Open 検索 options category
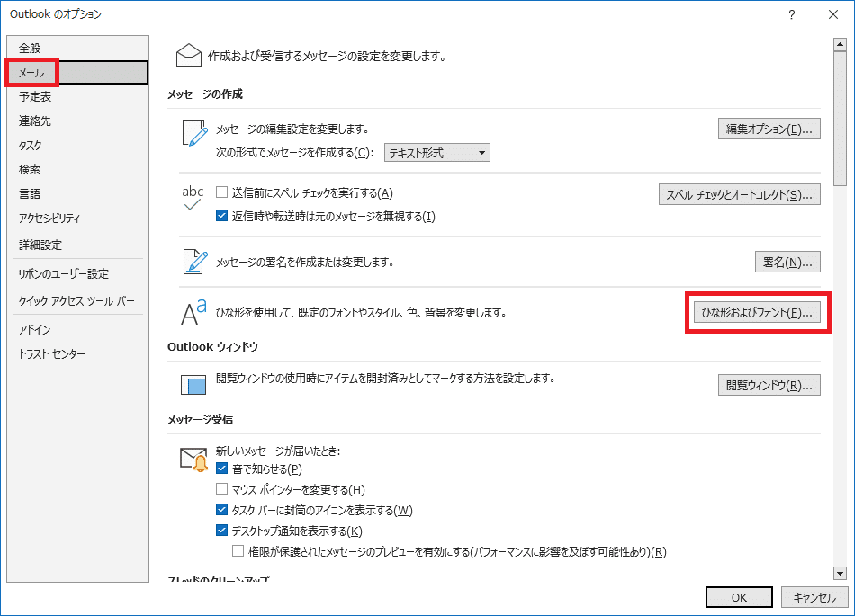 [x=77, y=169]
